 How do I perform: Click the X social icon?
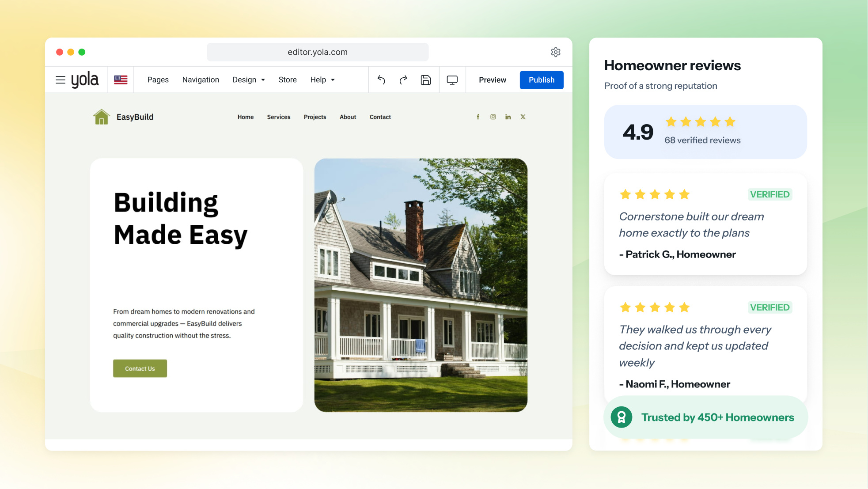tap(523, 117)
